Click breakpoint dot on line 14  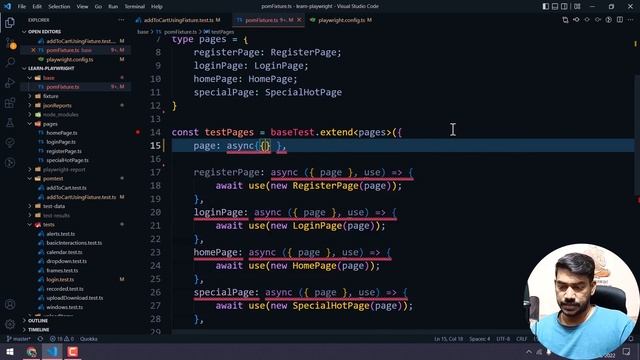click(x=138, y=132)
